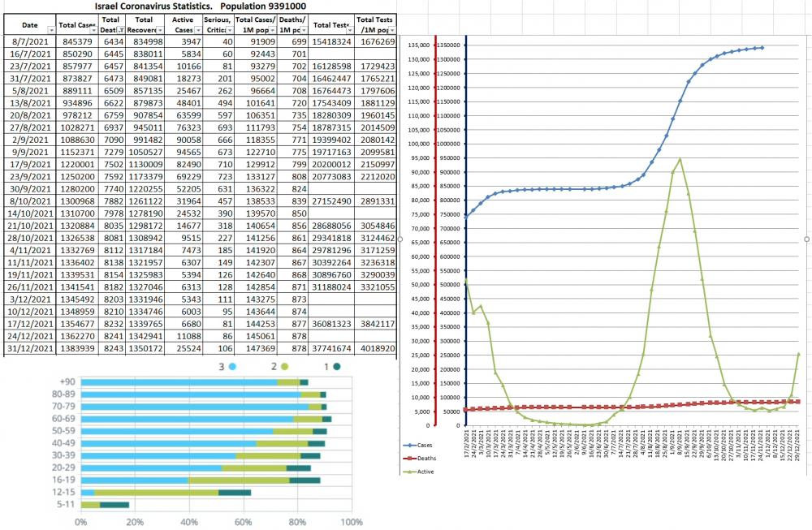812x530 pixels.
Task: Click the Active legend entry in the line chart
Action: (418, 472)
